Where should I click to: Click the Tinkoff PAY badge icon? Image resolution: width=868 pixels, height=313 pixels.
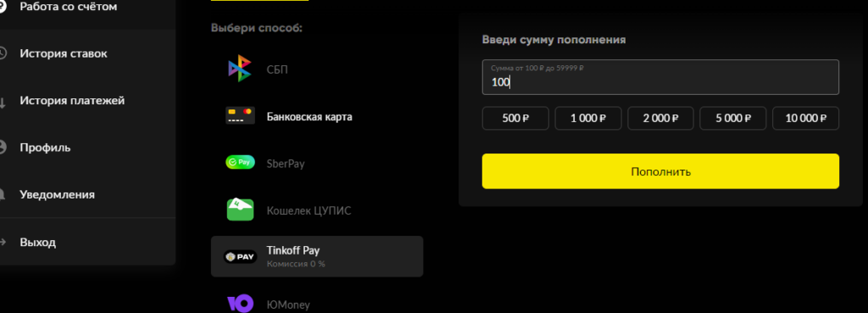click(x=240, y=256)
